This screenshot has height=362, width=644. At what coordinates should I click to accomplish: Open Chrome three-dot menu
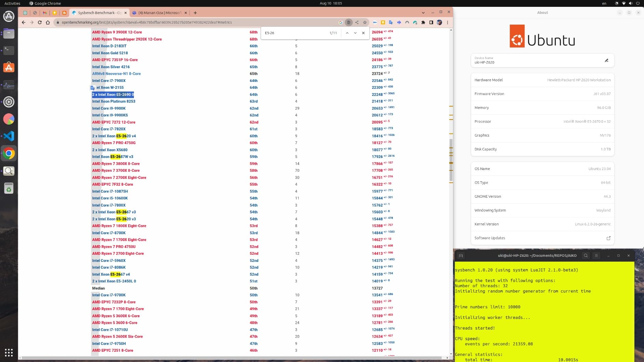click(448, 23)
